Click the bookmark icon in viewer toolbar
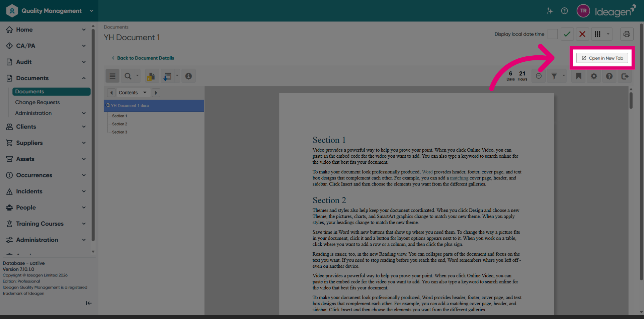This screenshot has width=644, height=319. [579, 76]
